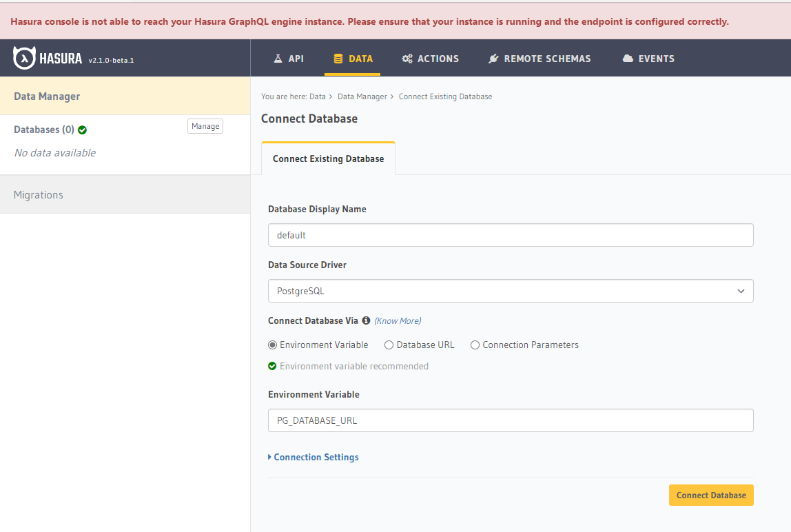Click the info icon next to Connect Database Via
Viewport: 791px width, 532px height.
pyautogui.click(x=366, y=320)
